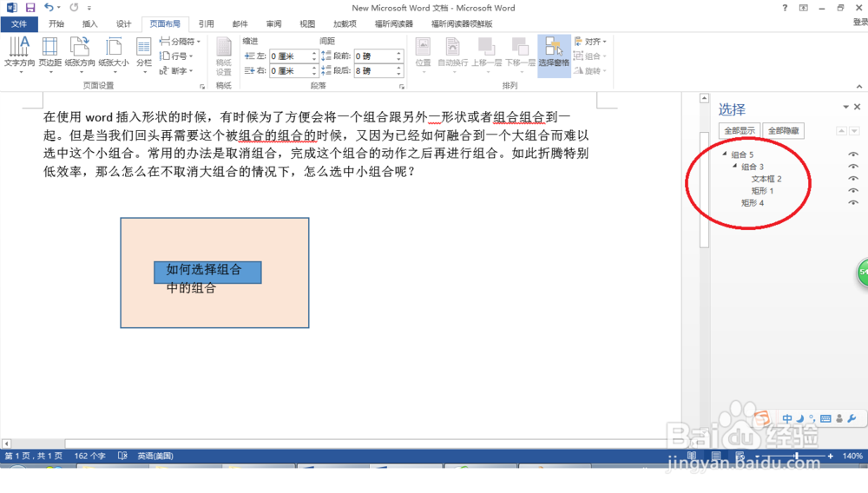Switch to the 插入 insert tab
Image resolution: width=868 pixels, height=493 pixels.
pyautogui.click(x=89, y=23)
